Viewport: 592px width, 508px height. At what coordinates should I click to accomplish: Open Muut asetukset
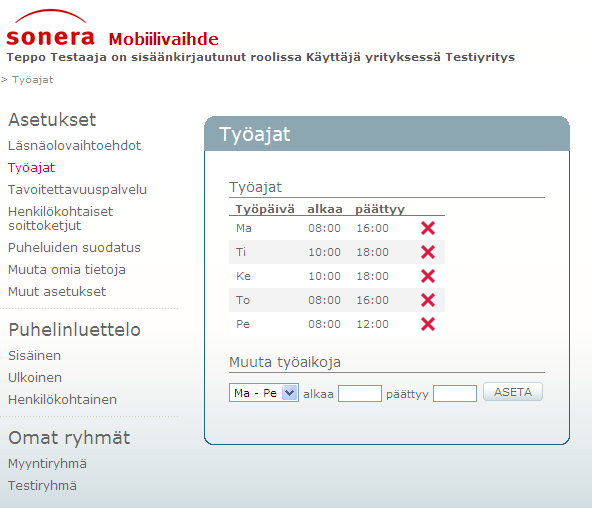tap(57, 291)
